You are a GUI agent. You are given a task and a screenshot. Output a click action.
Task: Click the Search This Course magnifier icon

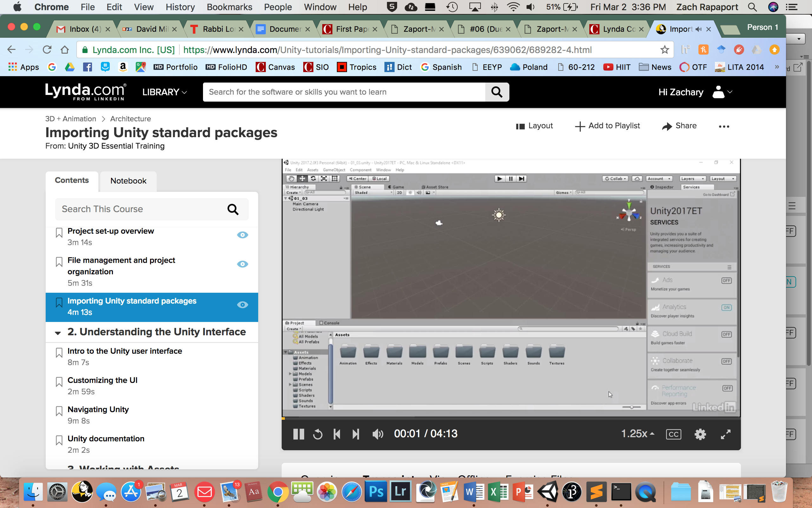pos(233,209)
